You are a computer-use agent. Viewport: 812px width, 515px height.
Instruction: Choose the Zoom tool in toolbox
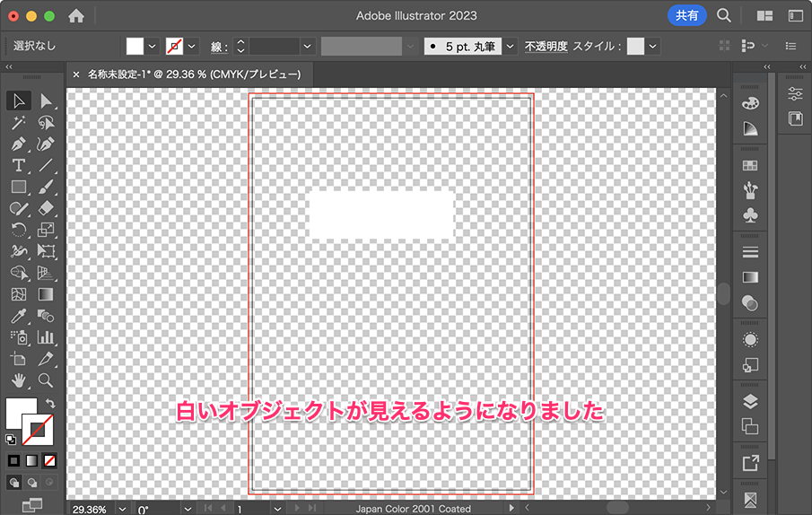(46, 380)
